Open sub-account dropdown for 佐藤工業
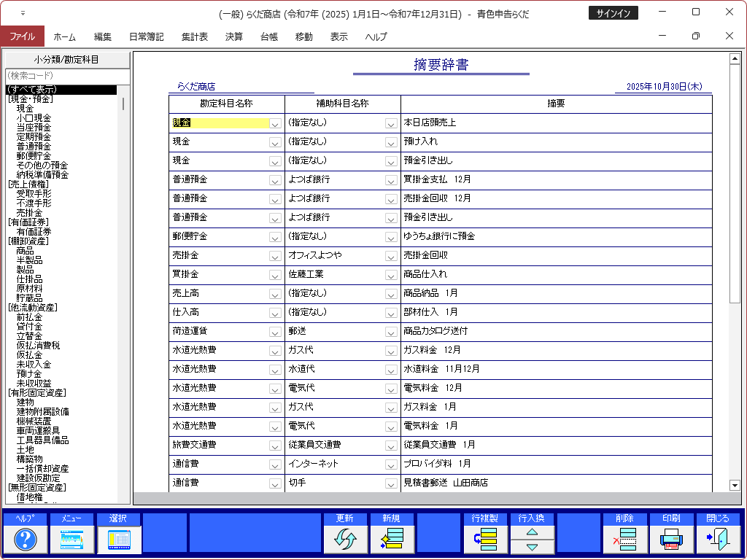This screenshot has width=747, height=560. coord(391,275)
